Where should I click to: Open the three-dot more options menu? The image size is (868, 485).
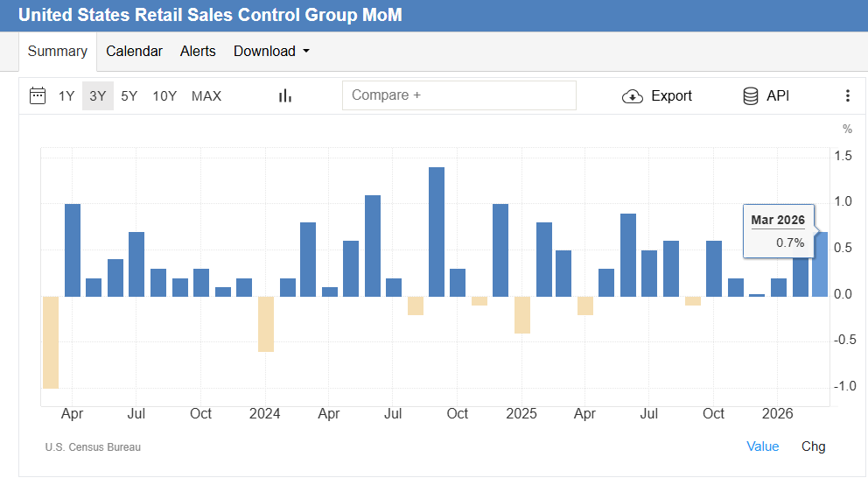(x=847, y=96)
